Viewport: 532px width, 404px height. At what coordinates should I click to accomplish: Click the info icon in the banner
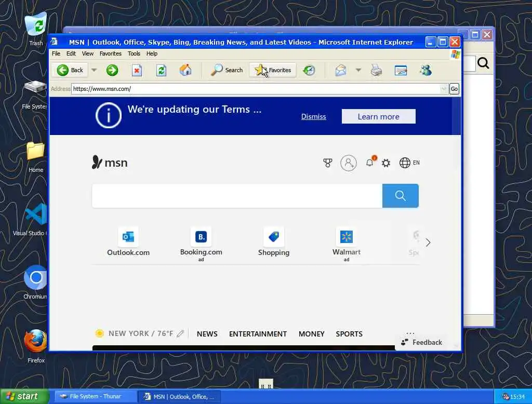click(x=108, y=116)
